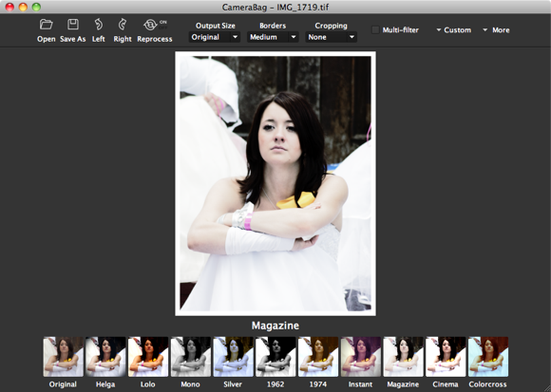Image resolution: width=551 pixels, height=392 pixels.
Task: Select the Original filter thumbnail
Action: [64, 357]
